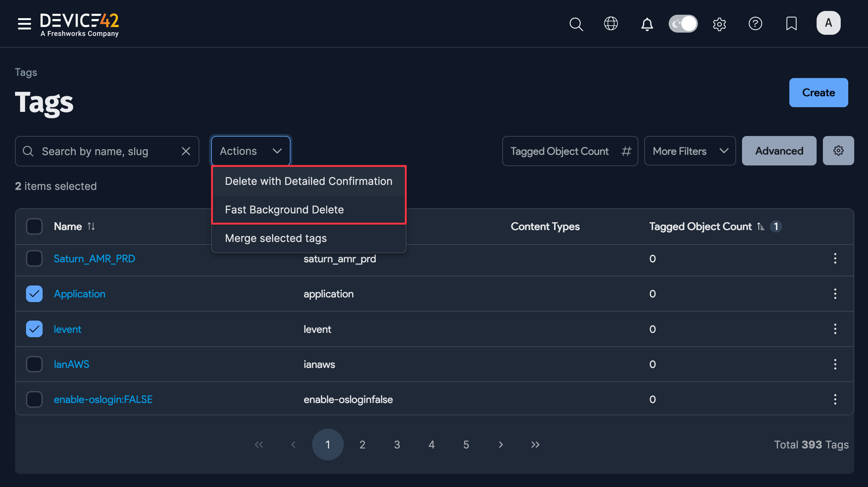Viewport: 868px width, 487px height.
Task: Expand the More Filters dropdown
Action: [x=689, y=151]
